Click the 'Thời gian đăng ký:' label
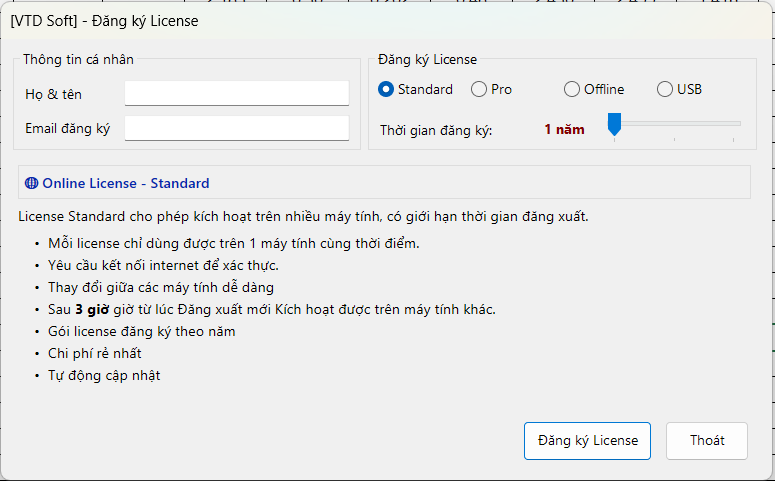This screenshot has height=481, width=775. click(436, 130)
